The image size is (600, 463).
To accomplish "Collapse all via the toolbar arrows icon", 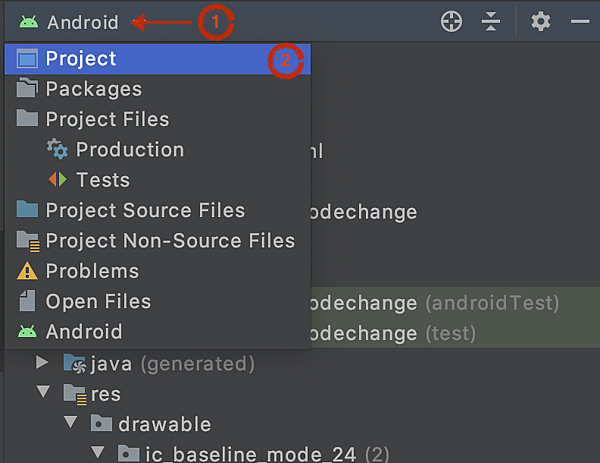I will click(491, 21).
